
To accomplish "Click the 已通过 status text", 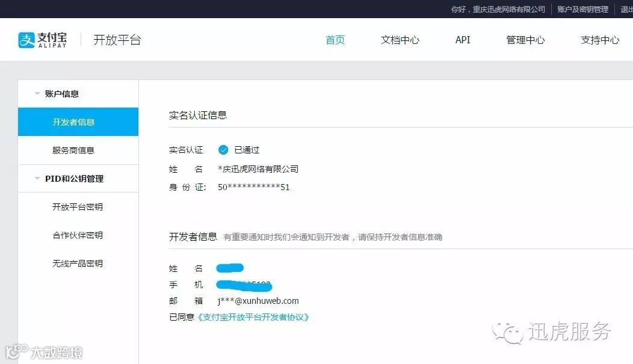I will [247, 150].
